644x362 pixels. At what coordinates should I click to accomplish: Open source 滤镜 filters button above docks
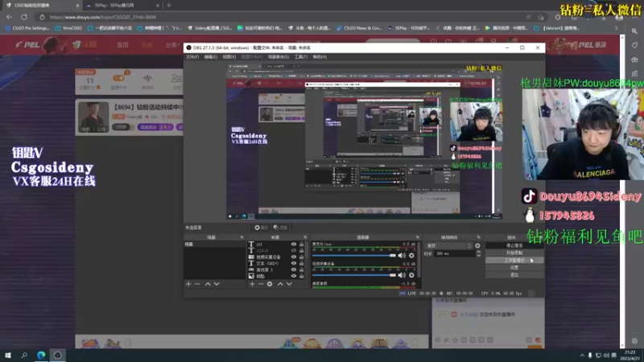tap(280, 228)
